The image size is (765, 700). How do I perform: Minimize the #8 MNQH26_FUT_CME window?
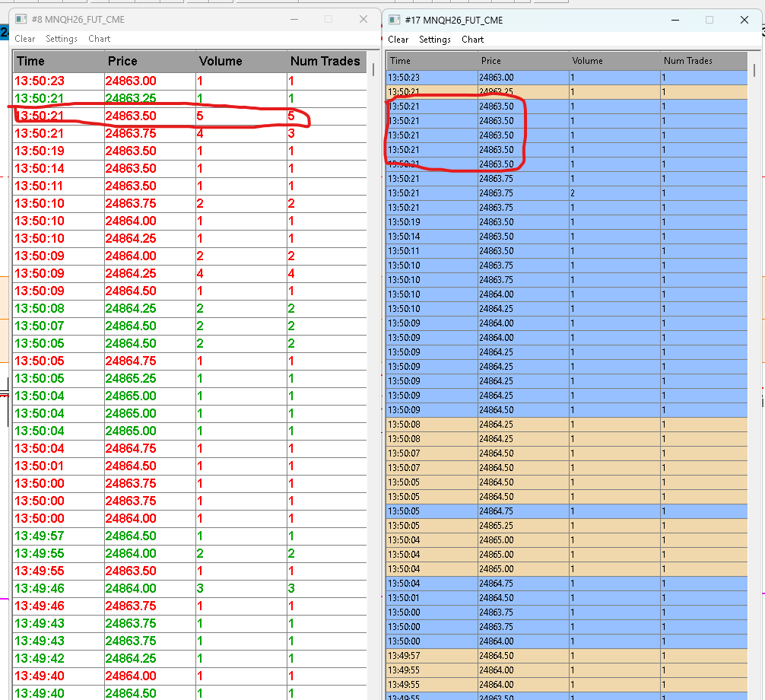(x=292, y=20)
